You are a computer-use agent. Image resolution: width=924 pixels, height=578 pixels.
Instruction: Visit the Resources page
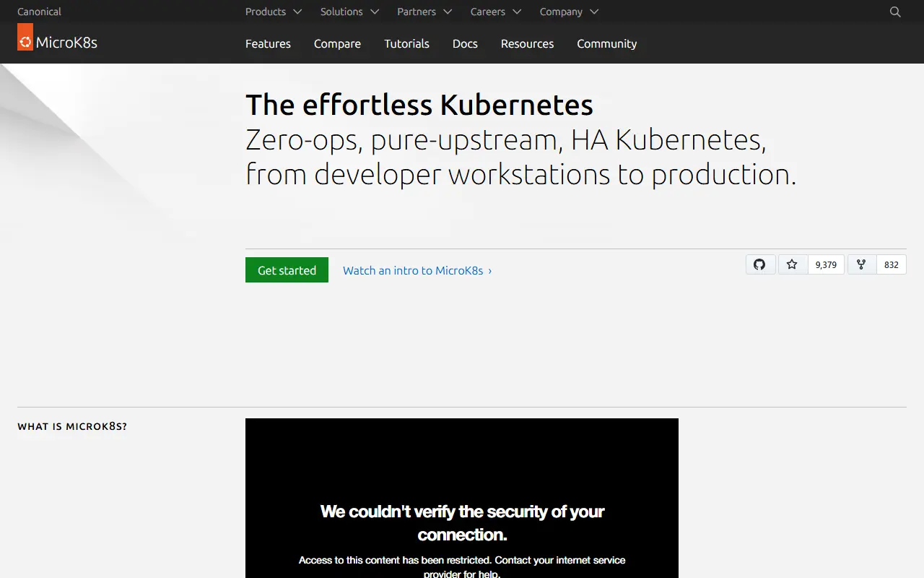point(527,43)
